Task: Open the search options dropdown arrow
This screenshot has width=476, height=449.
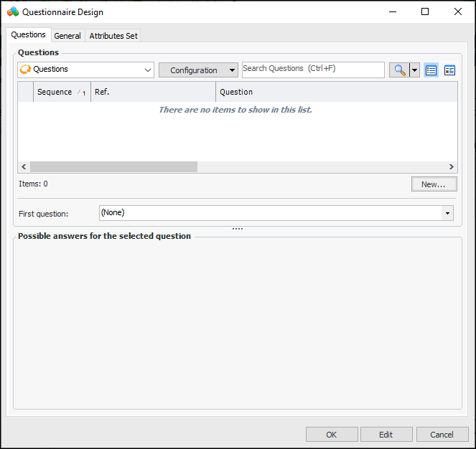Action: pos(414,70)
